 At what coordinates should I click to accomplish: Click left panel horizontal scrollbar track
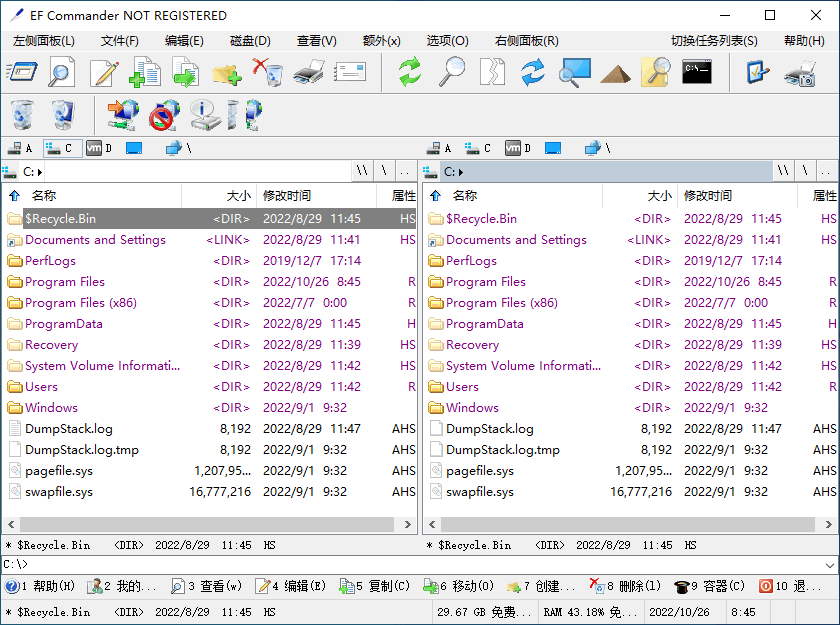209,524
